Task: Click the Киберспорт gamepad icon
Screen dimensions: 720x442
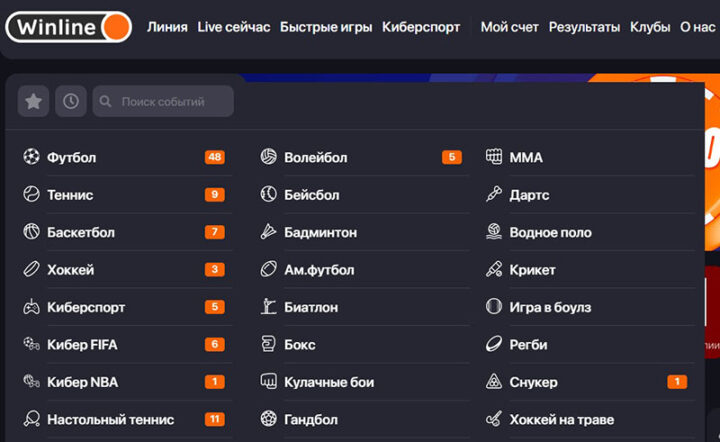Action: click(31, 307)
